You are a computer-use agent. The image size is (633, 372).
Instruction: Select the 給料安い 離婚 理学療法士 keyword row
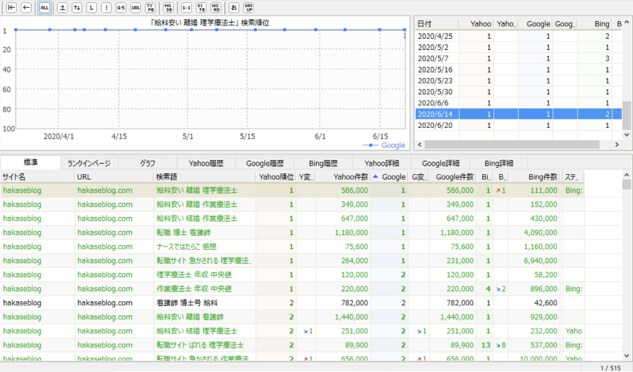[x=292, y=190]
